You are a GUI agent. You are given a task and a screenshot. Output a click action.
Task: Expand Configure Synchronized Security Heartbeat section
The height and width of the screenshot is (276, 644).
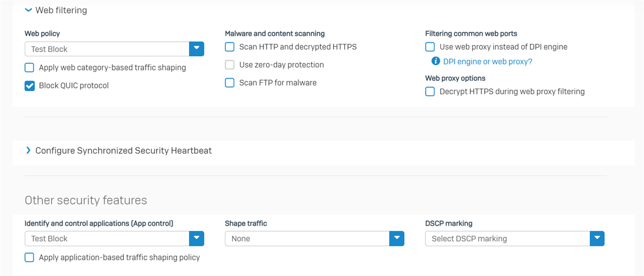pyautogui.click(x=29, y=151)
